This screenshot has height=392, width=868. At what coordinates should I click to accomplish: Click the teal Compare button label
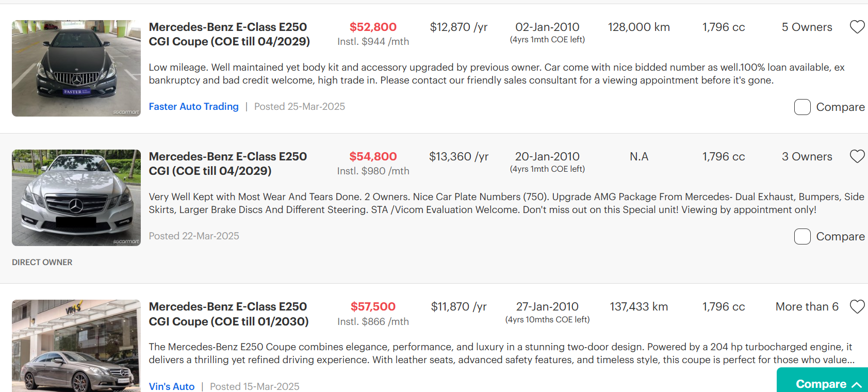point(821,384)
